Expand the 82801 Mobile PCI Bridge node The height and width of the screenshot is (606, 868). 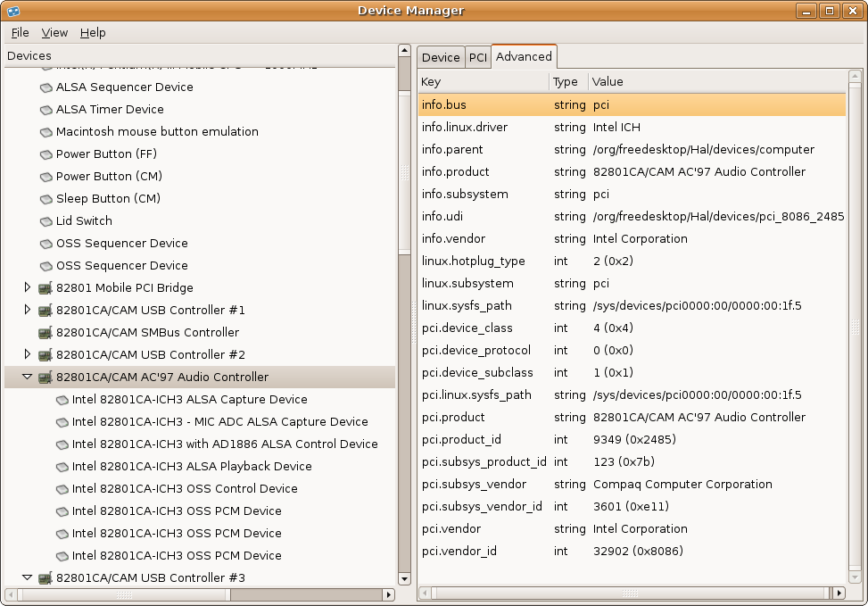[x=28, y=287]
